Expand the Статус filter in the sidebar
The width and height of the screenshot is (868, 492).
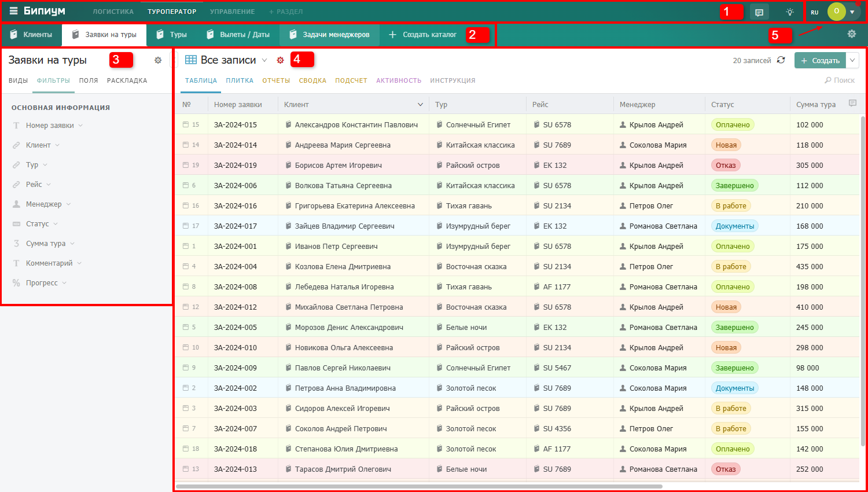(x=56, y=224)
